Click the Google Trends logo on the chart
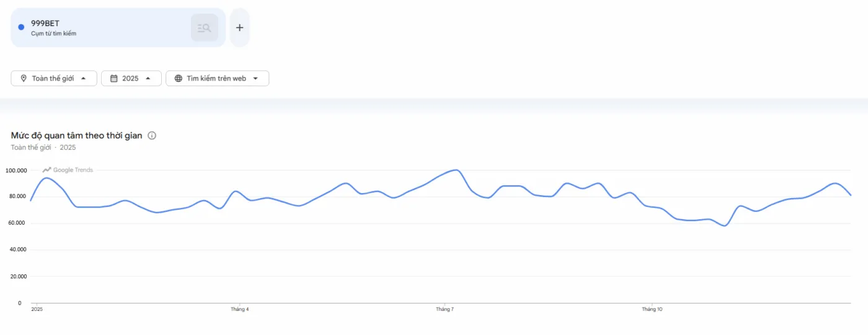 [x=68, y=170]
